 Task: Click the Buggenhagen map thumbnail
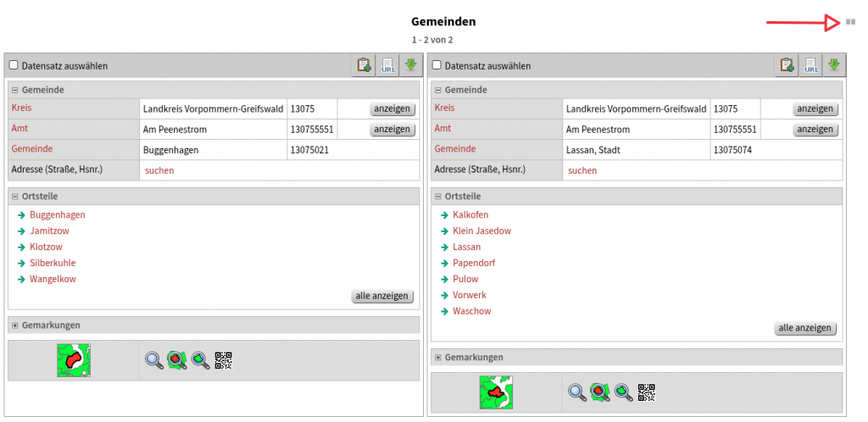74,360
